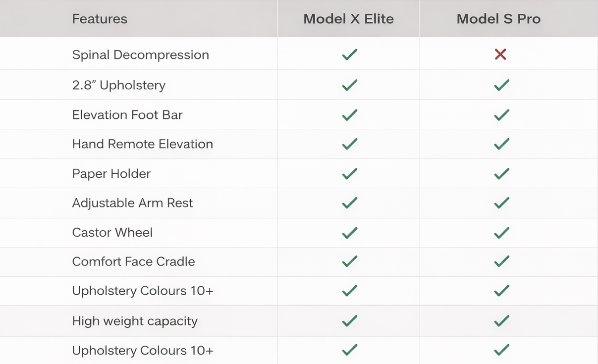The height and width of the screenshot is (364, 598).
Task: Click the Adjustable Arm Rest feature label
Action: click(x=132, y=203)
